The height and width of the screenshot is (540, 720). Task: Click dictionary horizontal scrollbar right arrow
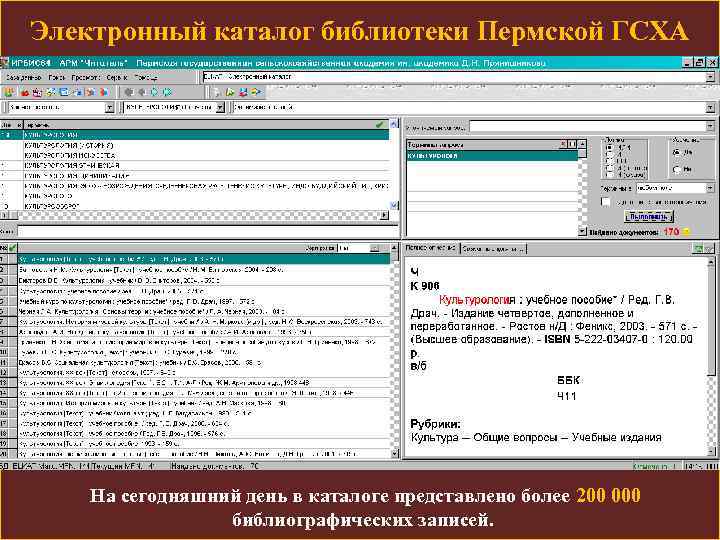[384, 214]
